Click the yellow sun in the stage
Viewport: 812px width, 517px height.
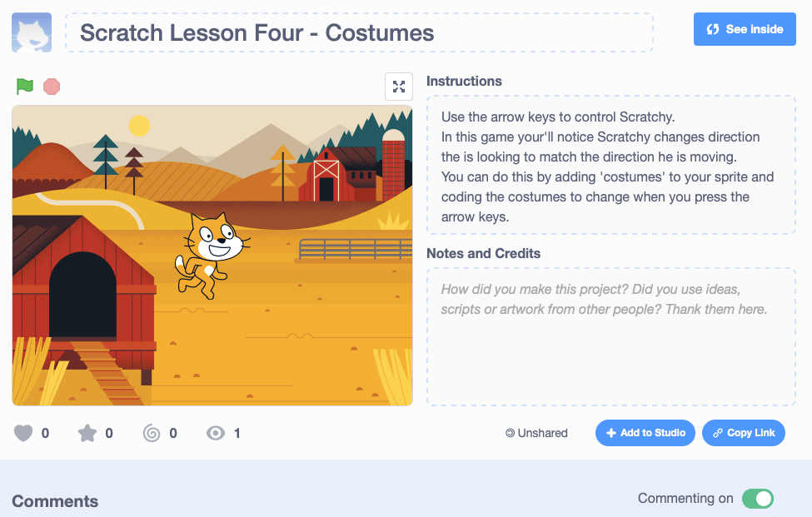[x=140, y=126]
